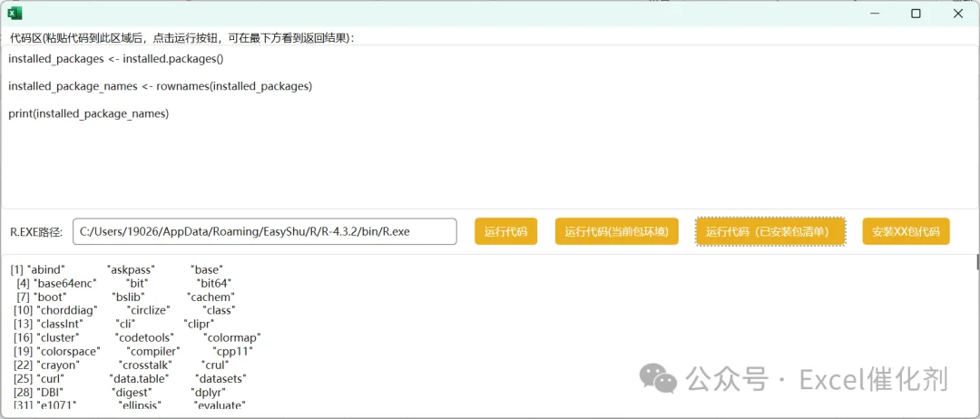
Task: Click "compiler" in the output
Action: [153, 351]
